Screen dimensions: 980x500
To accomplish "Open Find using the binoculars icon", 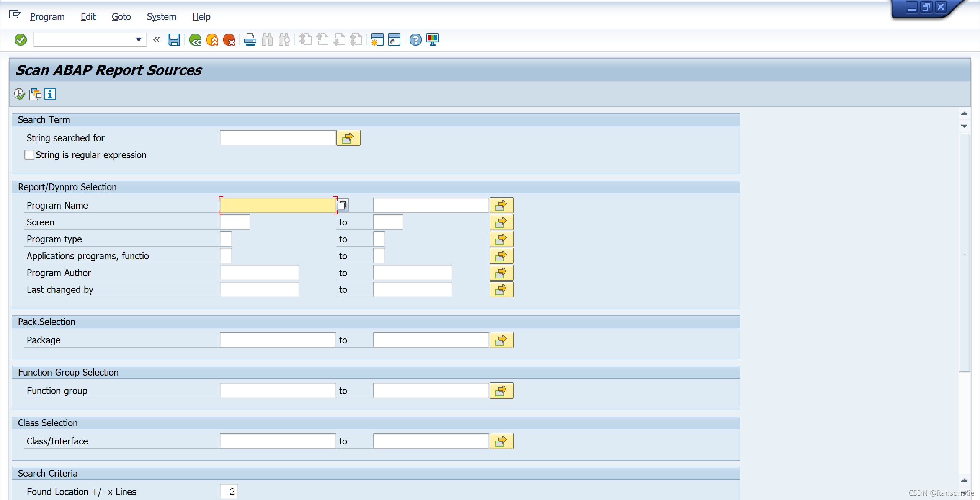I will (x=268, y=40).
